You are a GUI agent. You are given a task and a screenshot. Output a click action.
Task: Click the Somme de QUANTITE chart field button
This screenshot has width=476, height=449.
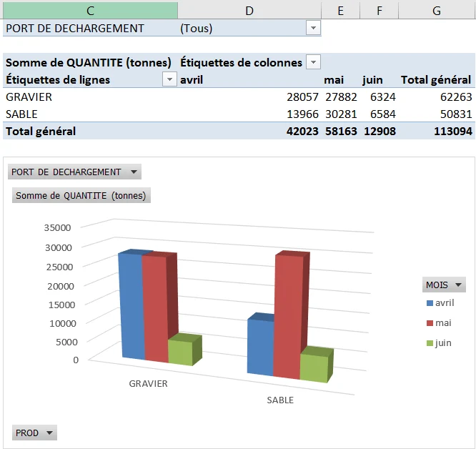(81, 195)
